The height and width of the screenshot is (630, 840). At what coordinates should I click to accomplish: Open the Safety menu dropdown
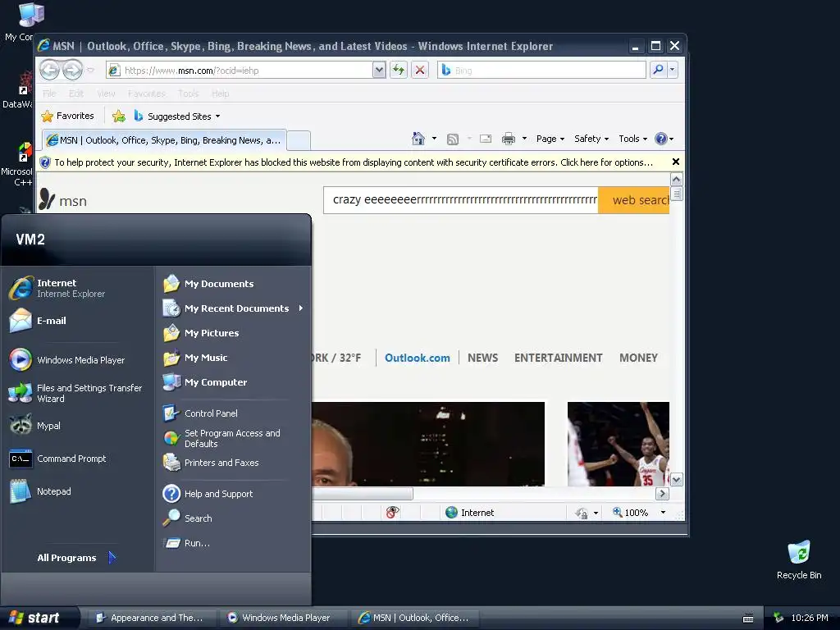(x=591, y=139)
